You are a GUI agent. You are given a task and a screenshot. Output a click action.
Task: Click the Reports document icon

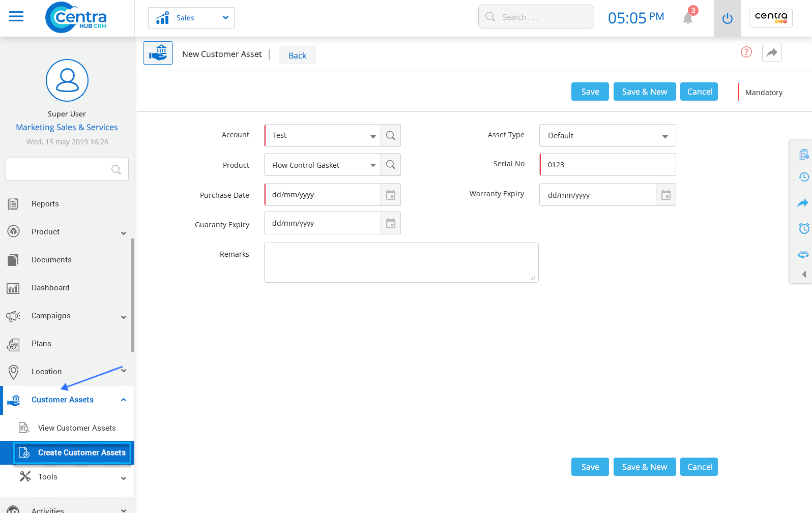13,204
